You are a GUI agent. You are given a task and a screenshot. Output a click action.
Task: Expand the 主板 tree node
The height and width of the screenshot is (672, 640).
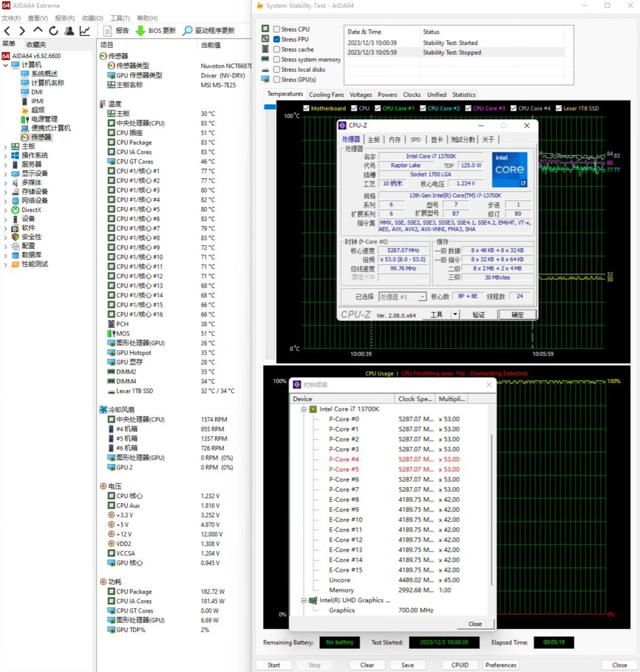[x=6, y=146]
